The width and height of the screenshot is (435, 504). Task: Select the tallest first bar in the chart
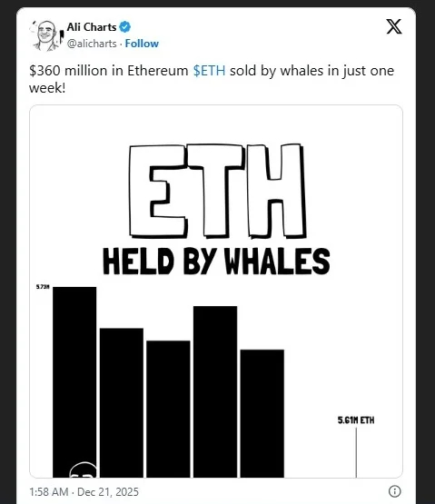[74, 382]
